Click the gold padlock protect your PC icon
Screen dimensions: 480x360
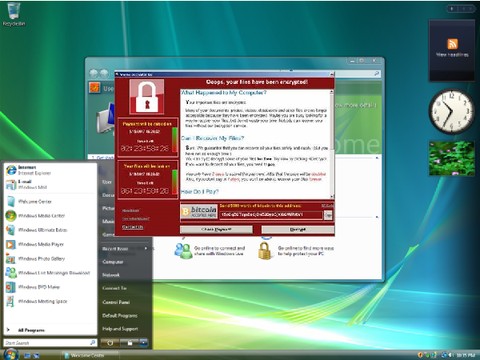(265, 251)
